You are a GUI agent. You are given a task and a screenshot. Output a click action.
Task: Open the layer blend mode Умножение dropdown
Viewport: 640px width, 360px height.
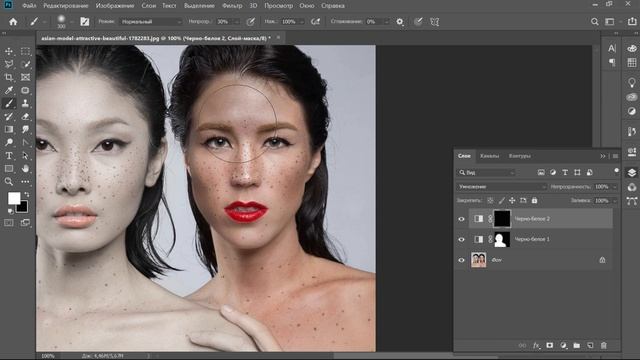coord(501,187)
